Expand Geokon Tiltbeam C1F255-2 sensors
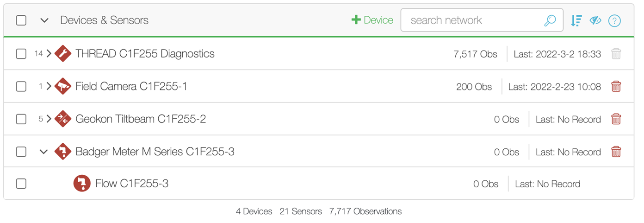The image size is (644, 223). tap(49, 119)
